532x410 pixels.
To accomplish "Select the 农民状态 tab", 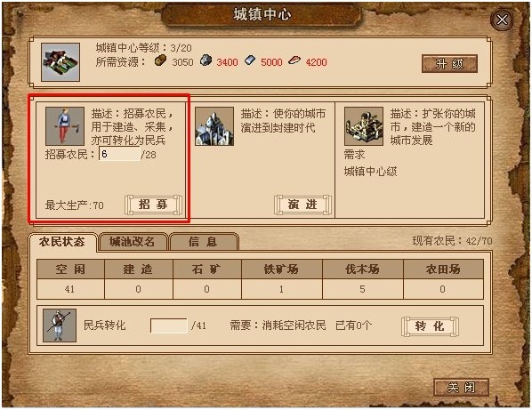I will click(62, 242).
